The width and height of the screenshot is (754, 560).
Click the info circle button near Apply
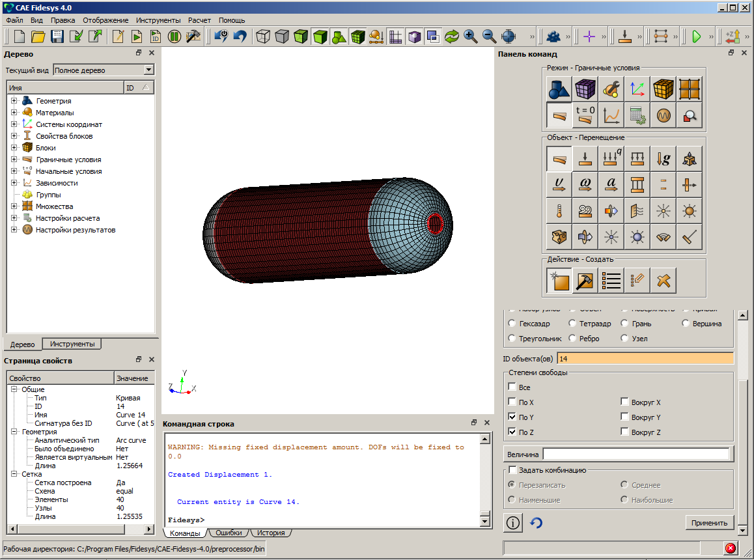point(513,522)
